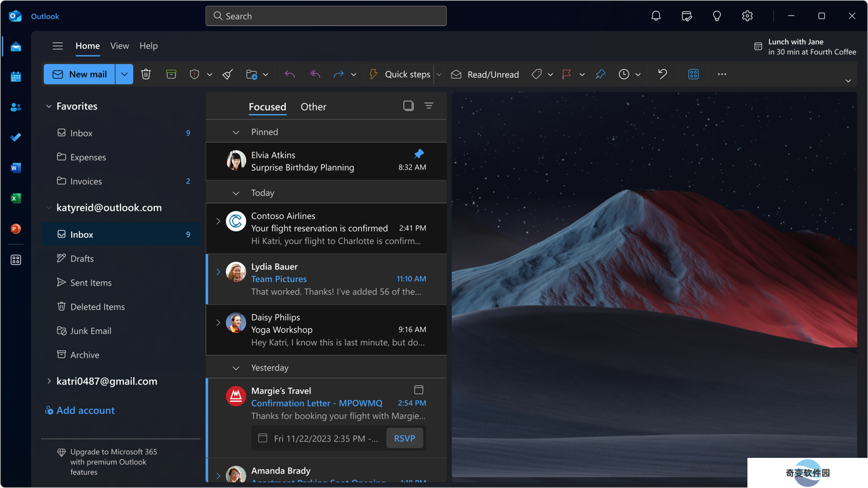The height and width of the screenshot is (488, 868).
Task: Switch to the Other inbox tab
Action: pyautogui.click(x=313, y=107)
